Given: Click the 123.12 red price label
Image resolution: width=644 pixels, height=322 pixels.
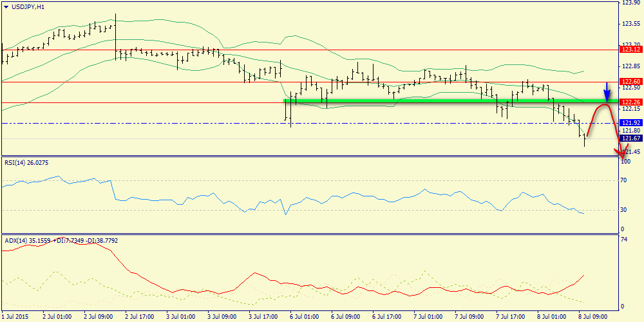Looking at the screenshot, I should [x=629, y=50].
